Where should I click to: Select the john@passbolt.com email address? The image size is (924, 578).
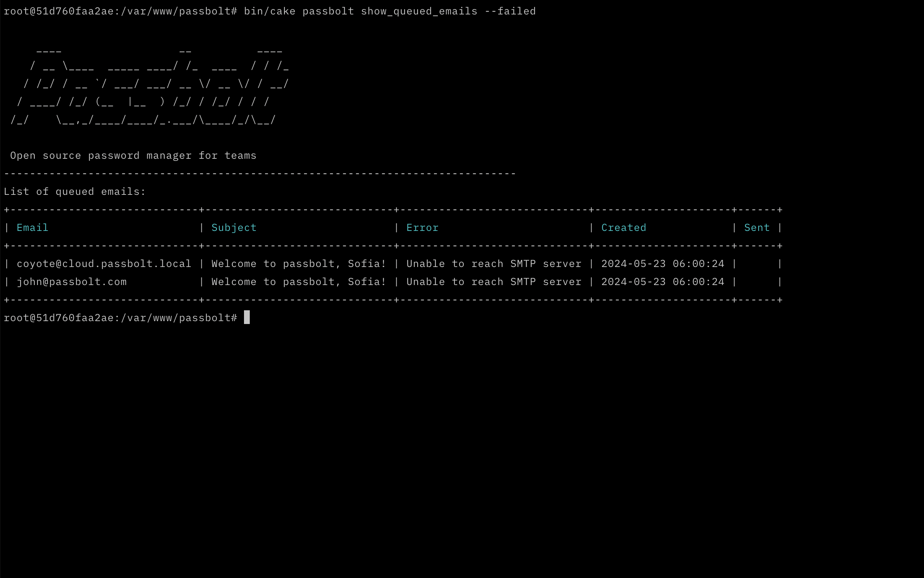72,282
